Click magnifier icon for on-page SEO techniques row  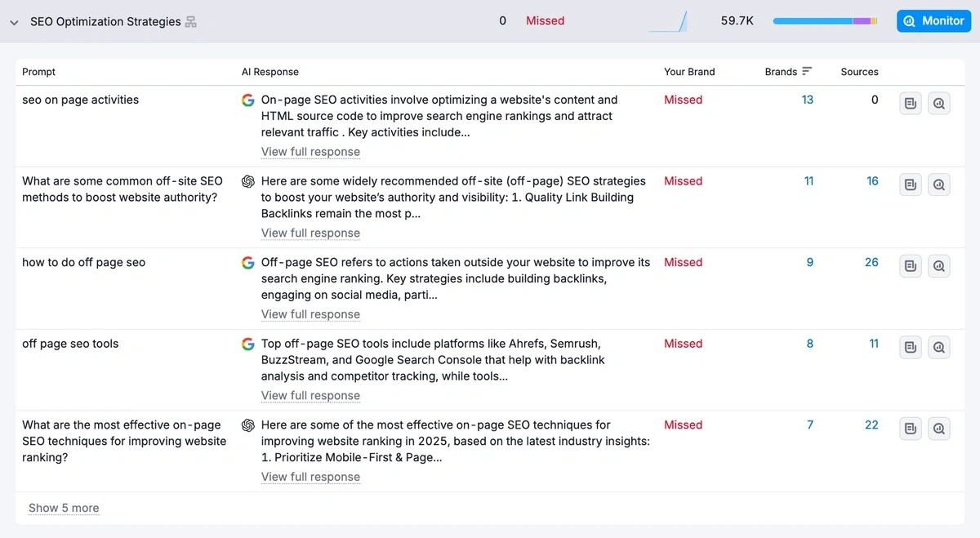[x=939, y=429]
